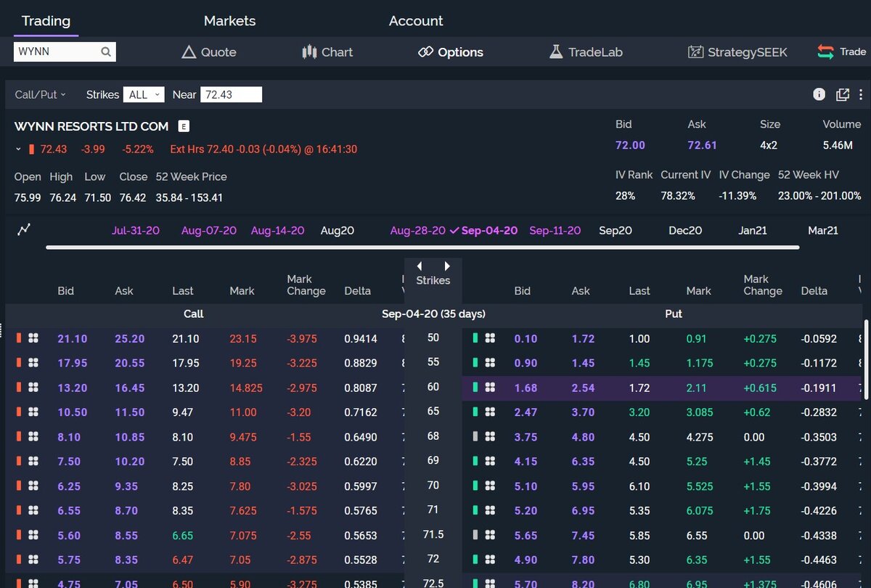Screen dimensions: 871x588
Task: Open the Call/Put dropdown
Action: pos(41,94)
